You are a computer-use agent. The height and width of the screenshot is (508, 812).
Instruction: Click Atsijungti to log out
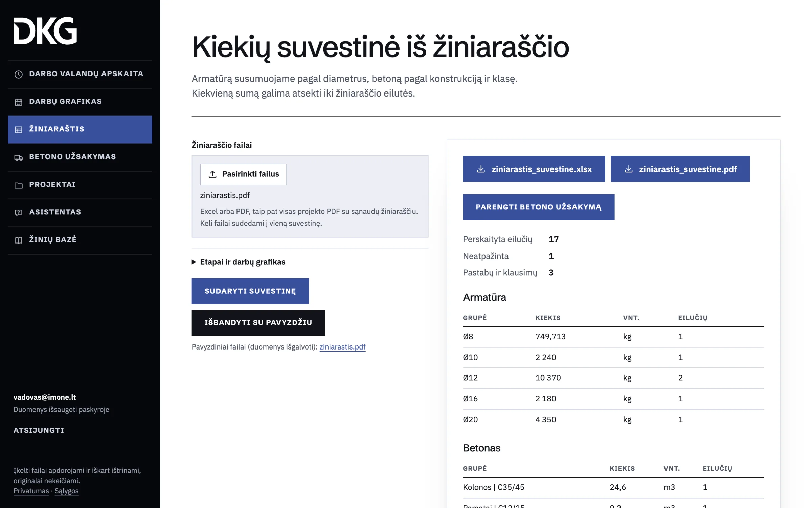39,430
